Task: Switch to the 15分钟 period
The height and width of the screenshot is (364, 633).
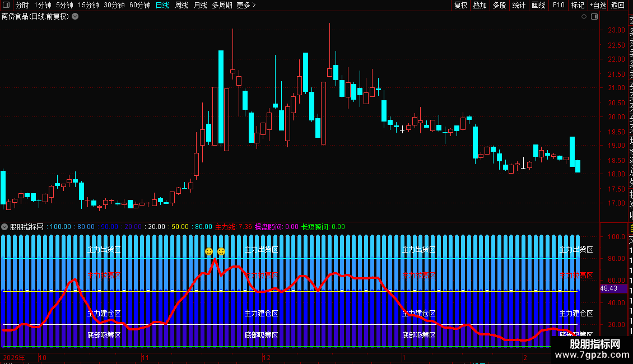Action: click(x=89, y=5)
